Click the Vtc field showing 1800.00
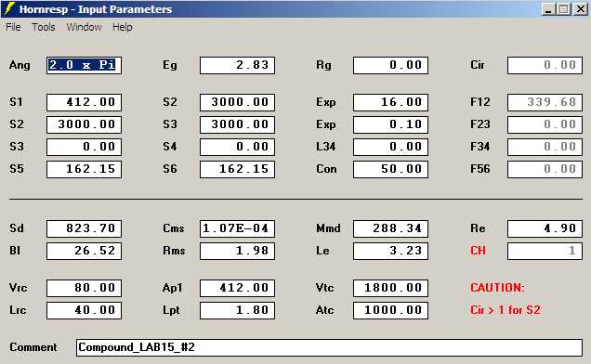The height and width of the screenshot is (364, 591). click(390, 288)
